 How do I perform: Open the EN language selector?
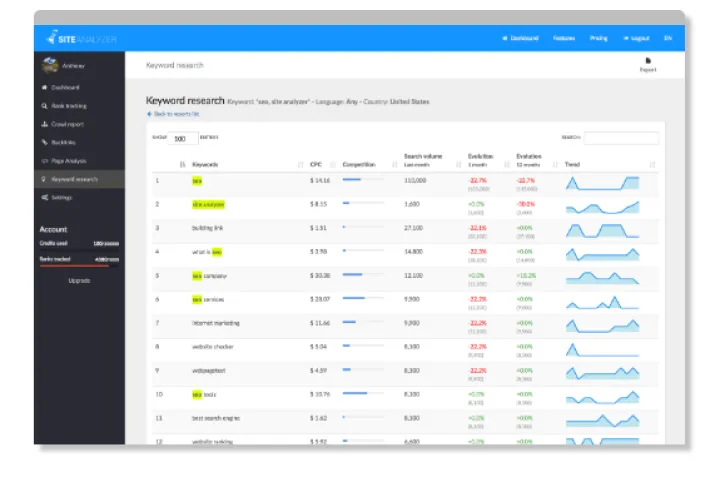[x=667, y=38]
